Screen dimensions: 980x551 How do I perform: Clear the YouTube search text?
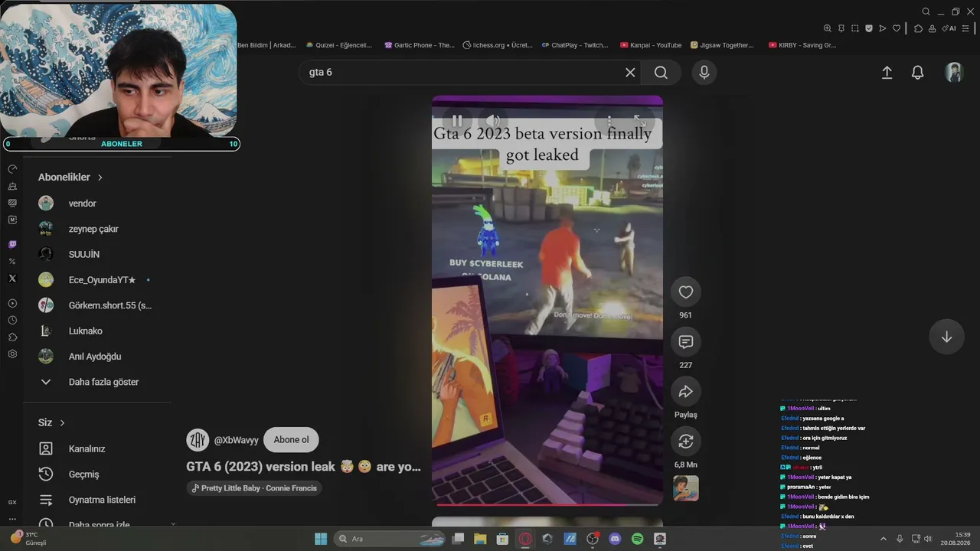[630, 73]
